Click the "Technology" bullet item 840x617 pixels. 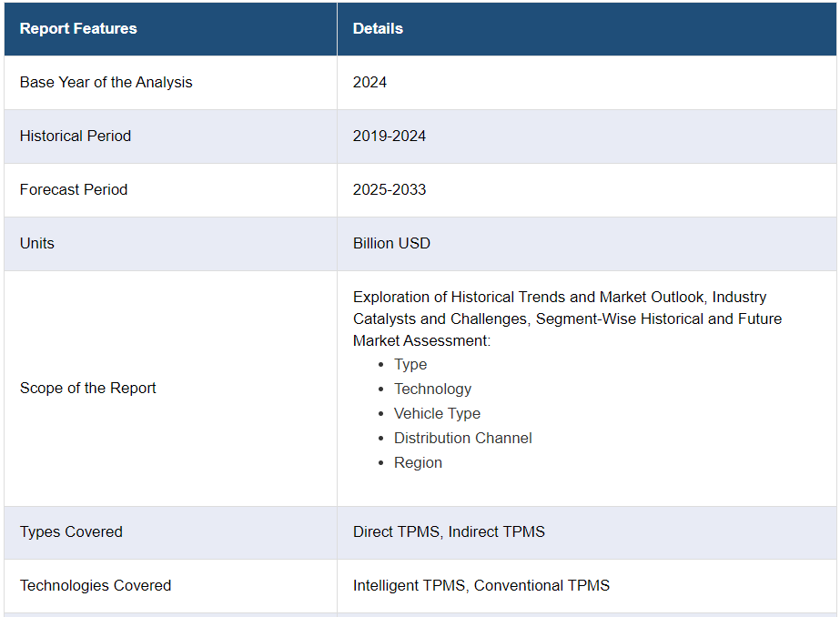pyautogui.click(x=432, y=389)
